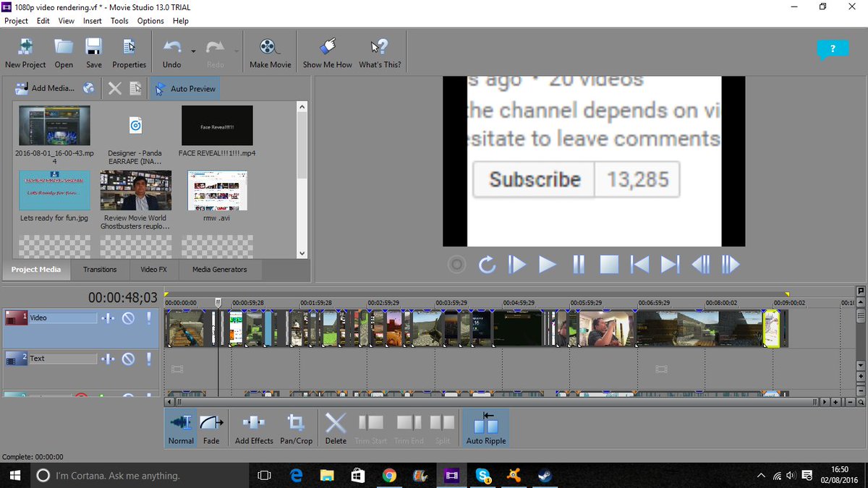Go to the start of the project
The height and width of the screenshot is (488, 868).
pos(639,265)
